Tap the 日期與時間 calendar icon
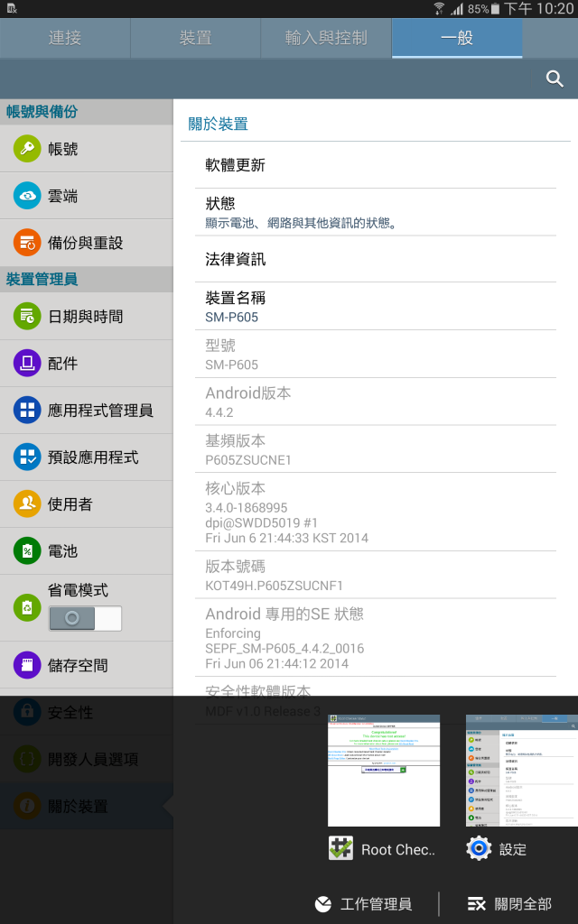Screen dimensions: 578x924 pyautogui.click(x=27, y=317)
